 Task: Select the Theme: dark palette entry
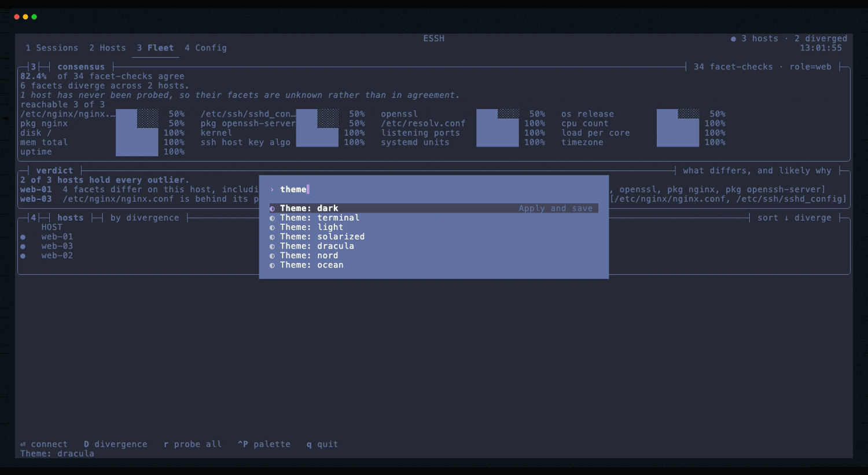[434, 208]
